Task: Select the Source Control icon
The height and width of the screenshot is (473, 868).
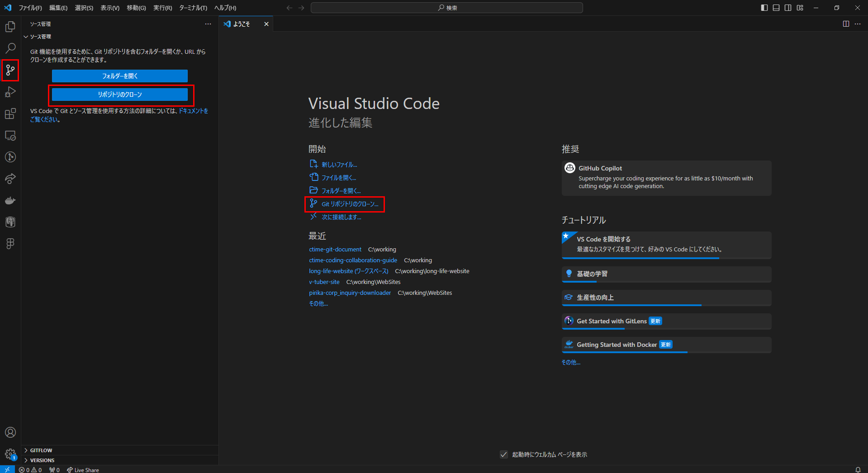Action: pyautogui.click(x=10, y=70)
